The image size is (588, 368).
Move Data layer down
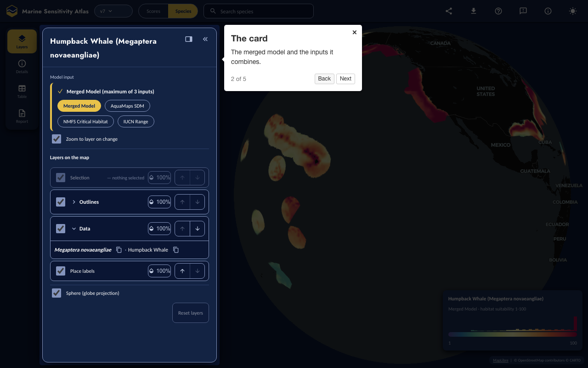point(197,229)
